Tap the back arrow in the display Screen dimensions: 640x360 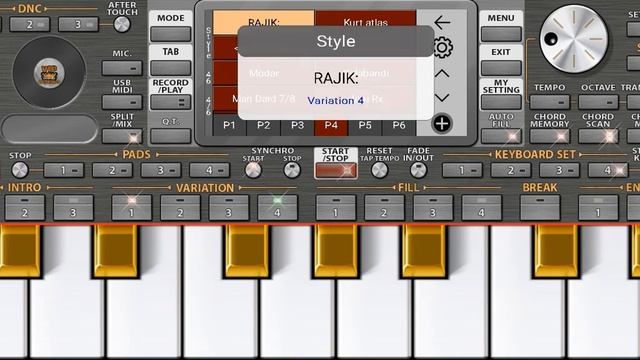(442, 22)
